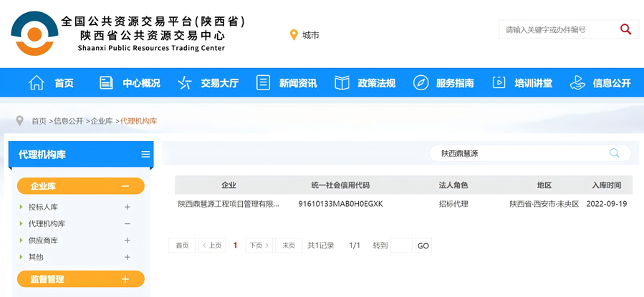
Task: Click the top keyword search input field
Action: tap(557, 29)
